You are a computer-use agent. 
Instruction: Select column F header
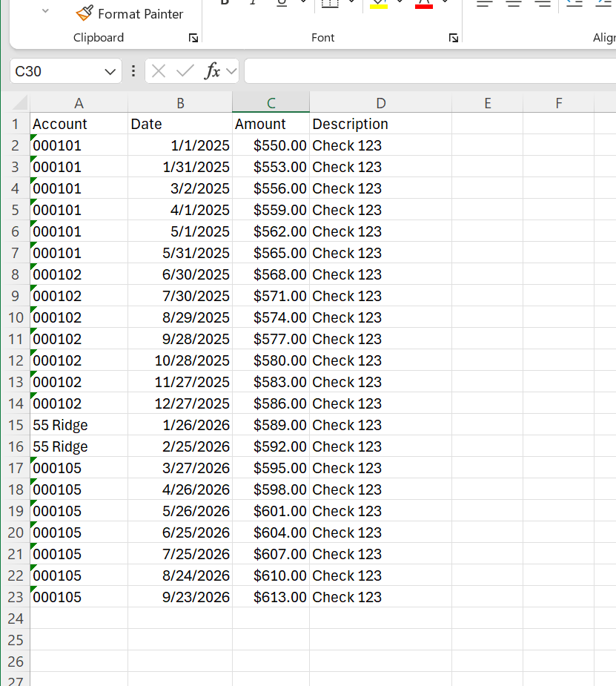(559, 103)
